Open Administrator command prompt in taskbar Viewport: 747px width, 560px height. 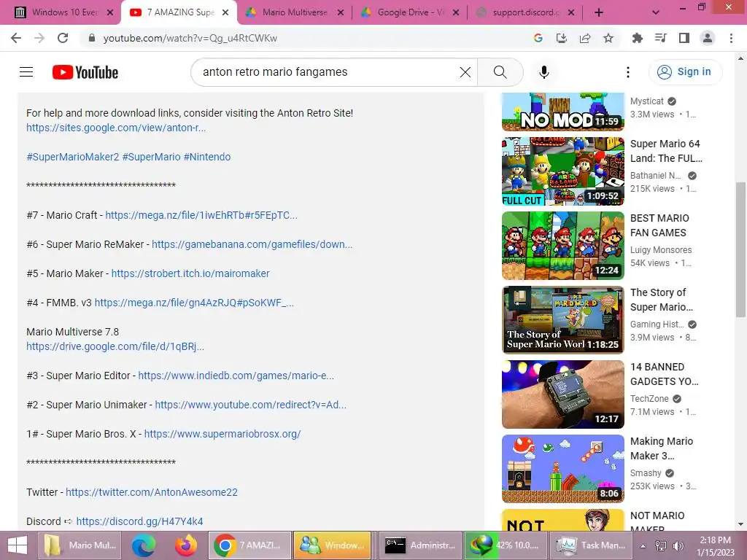click(420, 545)
